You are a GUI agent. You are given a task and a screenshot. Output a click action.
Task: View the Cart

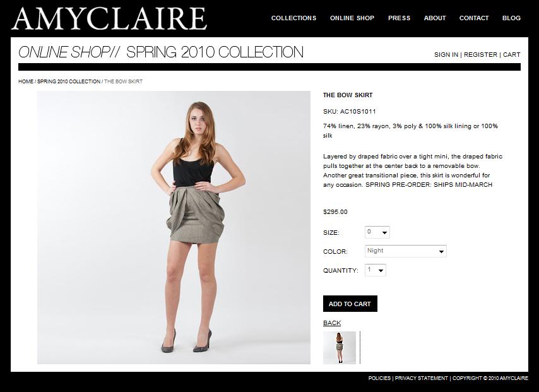(511, 55)
